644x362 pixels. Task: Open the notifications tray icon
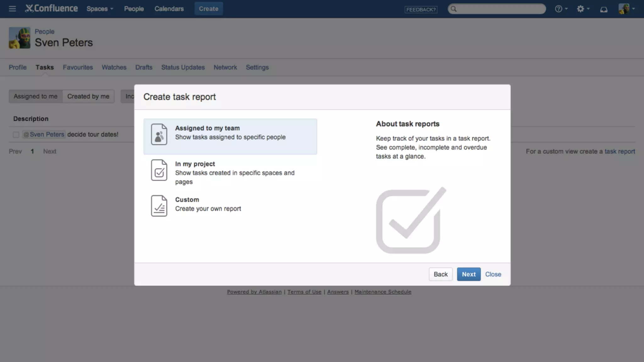603,9
